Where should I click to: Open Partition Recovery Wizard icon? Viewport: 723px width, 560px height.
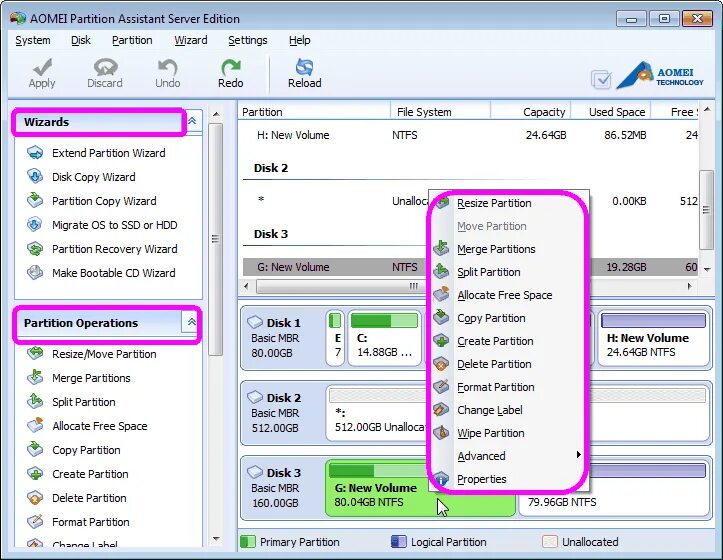(35, 249)
